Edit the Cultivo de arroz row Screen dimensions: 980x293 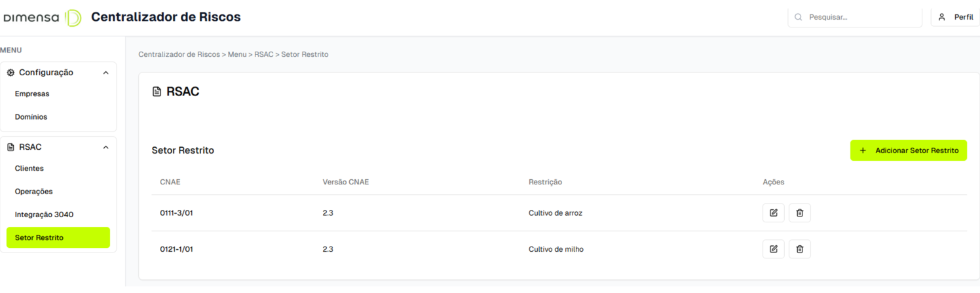(x=773, y=213)
